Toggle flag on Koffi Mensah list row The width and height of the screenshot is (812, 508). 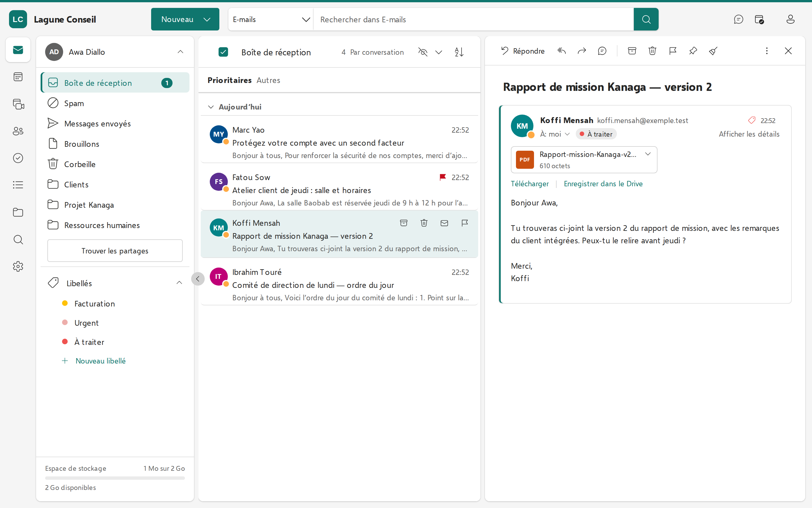click(465, 223)
